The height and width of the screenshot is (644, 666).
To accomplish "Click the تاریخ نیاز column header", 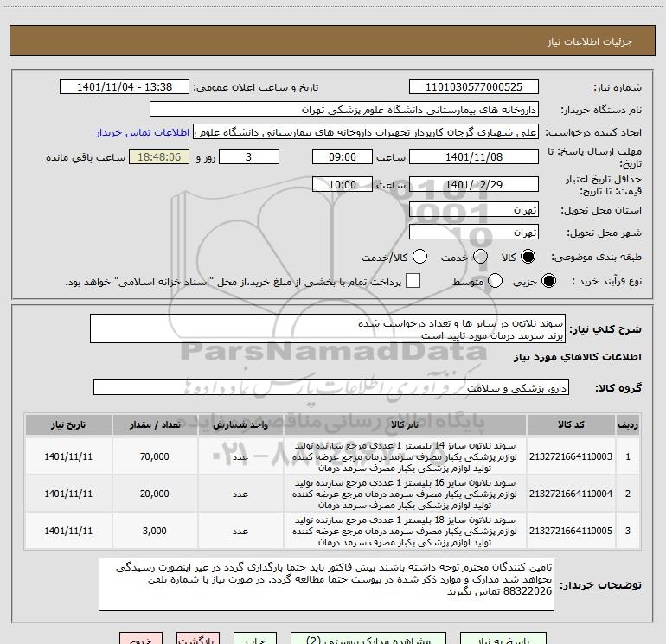I will point(68,425).
